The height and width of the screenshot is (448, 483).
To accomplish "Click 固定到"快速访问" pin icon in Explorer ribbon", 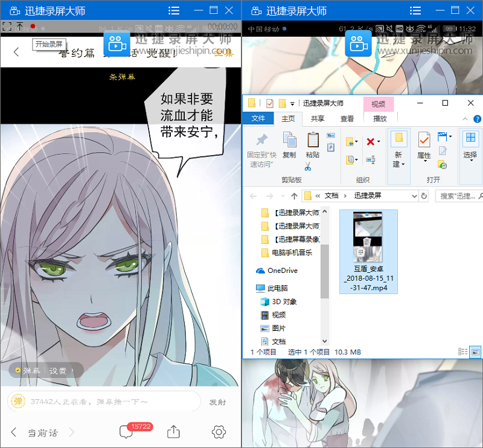I will pyautogui.click(x=262, y=140).
